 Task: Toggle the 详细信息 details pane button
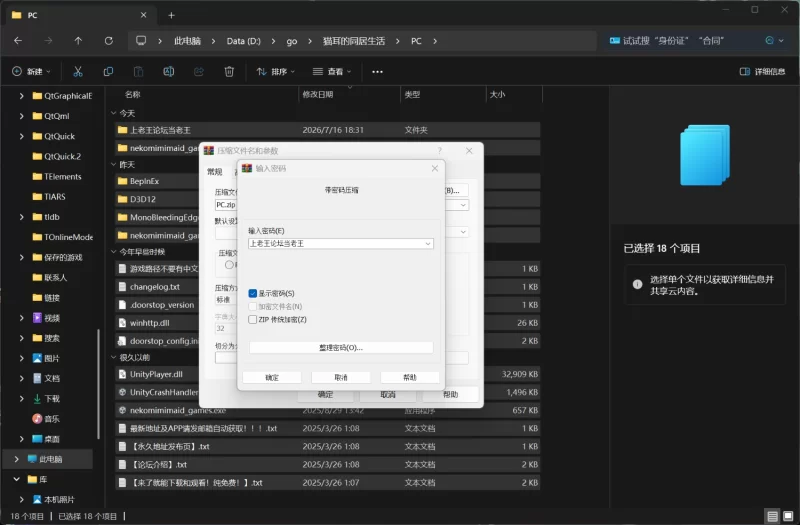coord(762,71)
